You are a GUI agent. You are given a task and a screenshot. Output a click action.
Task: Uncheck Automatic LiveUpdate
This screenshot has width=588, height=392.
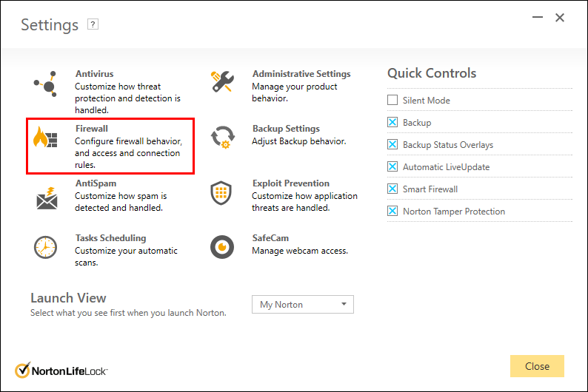tap(392, 167)
